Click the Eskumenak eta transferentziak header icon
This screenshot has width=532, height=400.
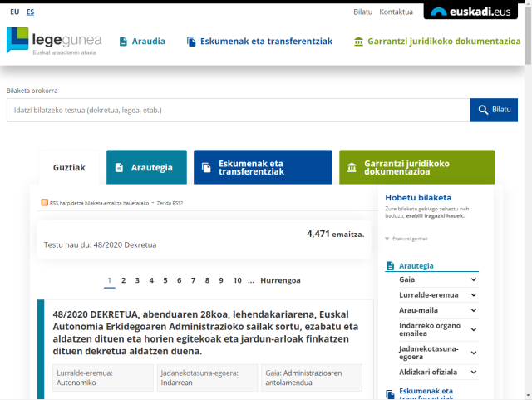point(191,42)
